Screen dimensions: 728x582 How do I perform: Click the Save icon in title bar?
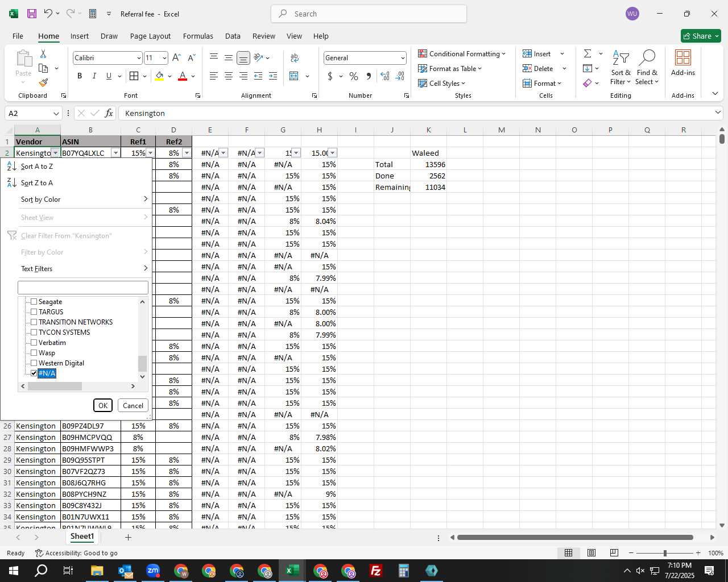point(32,14)
